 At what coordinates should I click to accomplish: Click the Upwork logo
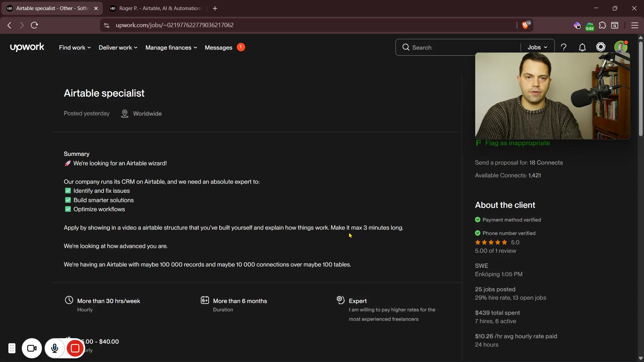(x=27, y=47)
